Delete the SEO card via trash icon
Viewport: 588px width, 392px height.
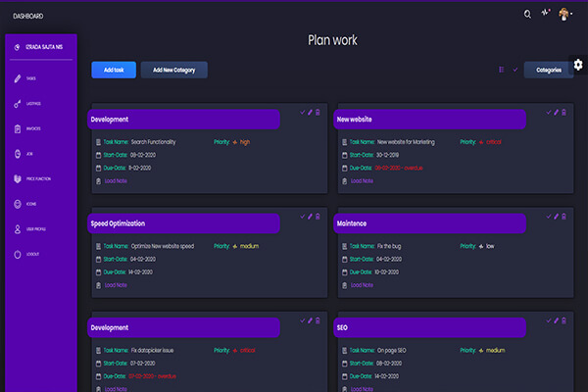pos(564,320)
